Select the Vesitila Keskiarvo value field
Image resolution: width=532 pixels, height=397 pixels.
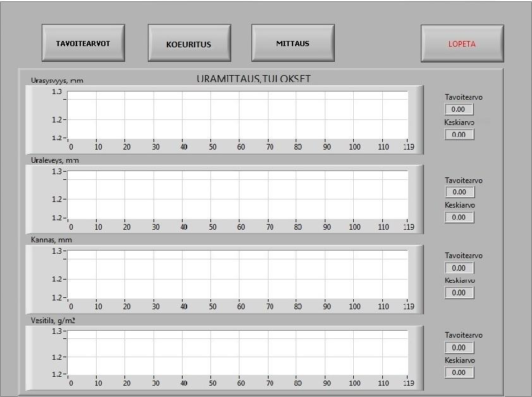(x=459, y=372)
